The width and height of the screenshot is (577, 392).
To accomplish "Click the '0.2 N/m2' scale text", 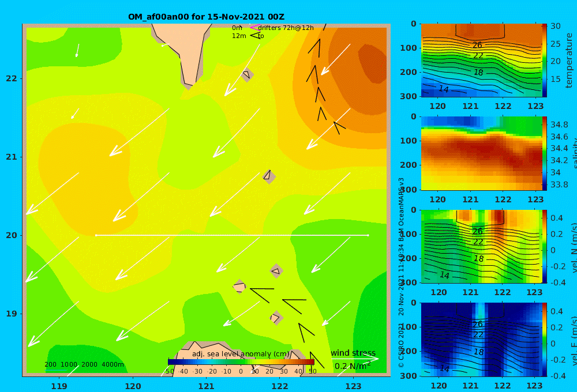I will tap(353, 366).
